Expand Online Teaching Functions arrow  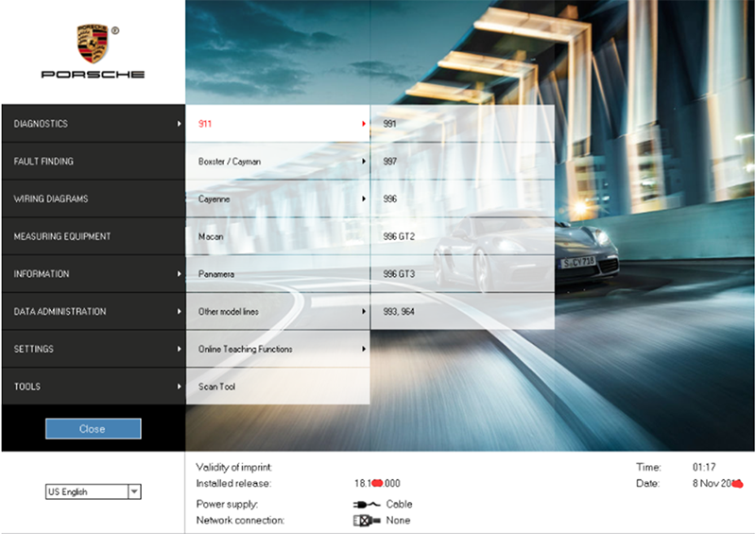(363, 349)
